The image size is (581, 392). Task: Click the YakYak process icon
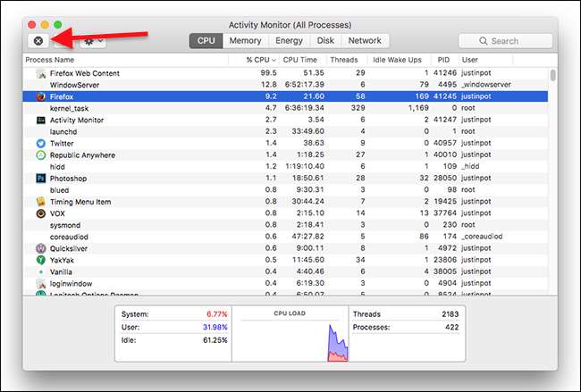tap(41, 260)
